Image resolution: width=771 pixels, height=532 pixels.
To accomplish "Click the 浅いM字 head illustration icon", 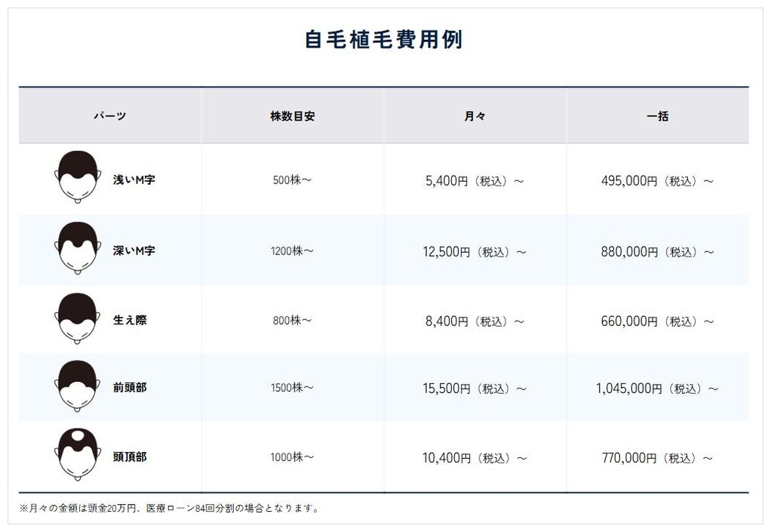I will click(x=78, y=177).
